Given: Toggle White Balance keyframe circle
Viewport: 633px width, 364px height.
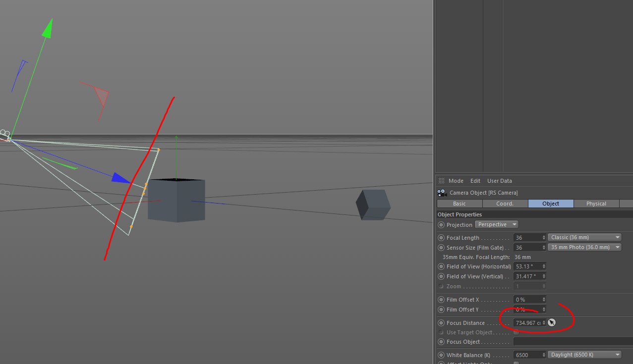Looking at the screenshot, I should [x=441, y=355].
